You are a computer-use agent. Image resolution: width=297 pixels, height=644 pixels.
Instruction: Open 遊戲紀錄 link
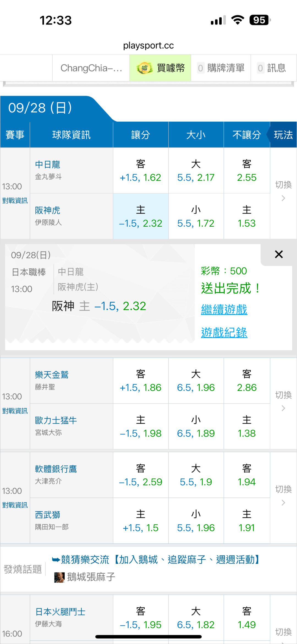point(224,333)
